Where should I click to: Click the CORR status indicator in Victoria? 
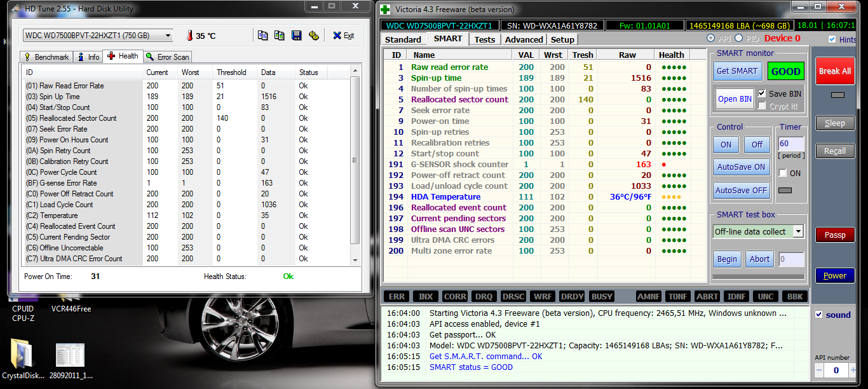[x=455, y=296]
